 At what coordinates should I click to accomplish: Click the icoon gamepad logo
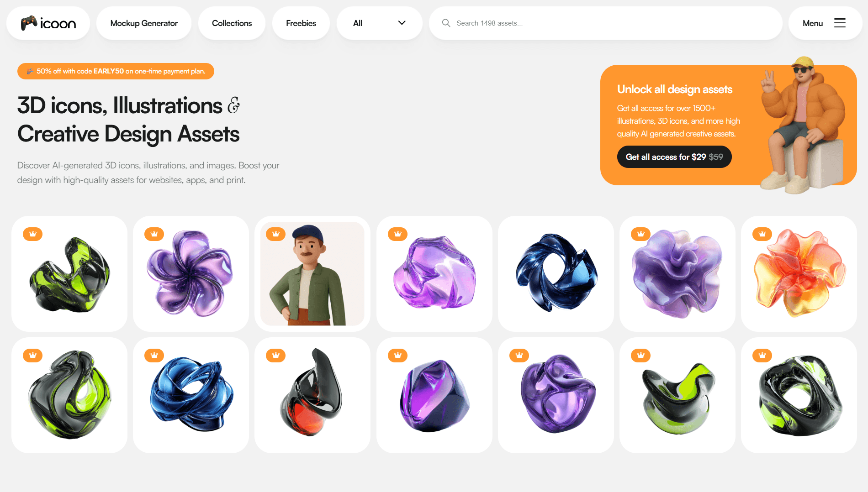pyautogui.click(x=48, y=23)
